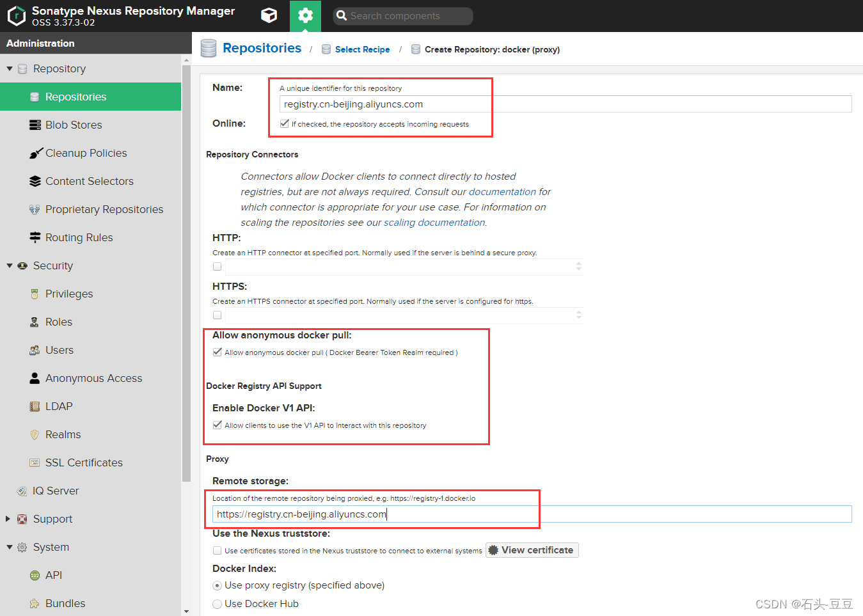This screenshot has height=616, width=863.
Task: Click the HTTP port number field
Action: click(x=400, y=266)
